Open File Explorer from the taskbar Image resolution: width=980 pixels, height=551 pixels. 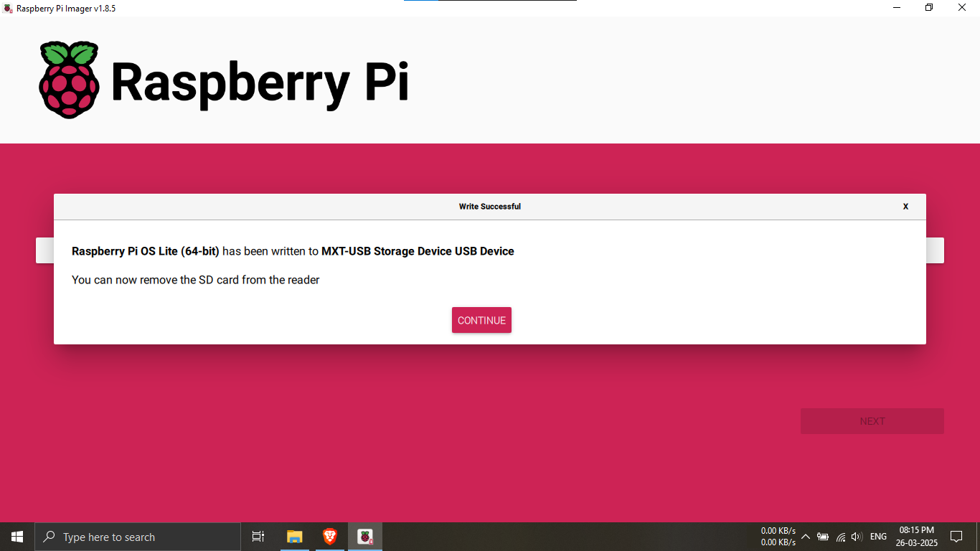[x=294, y=537]
